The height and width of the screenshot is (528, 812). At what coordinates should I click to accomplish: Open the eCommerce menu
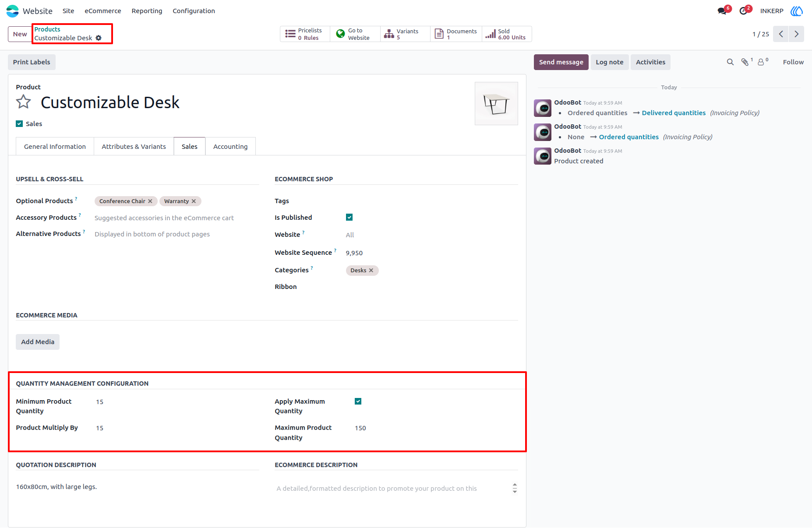(103, 11)
